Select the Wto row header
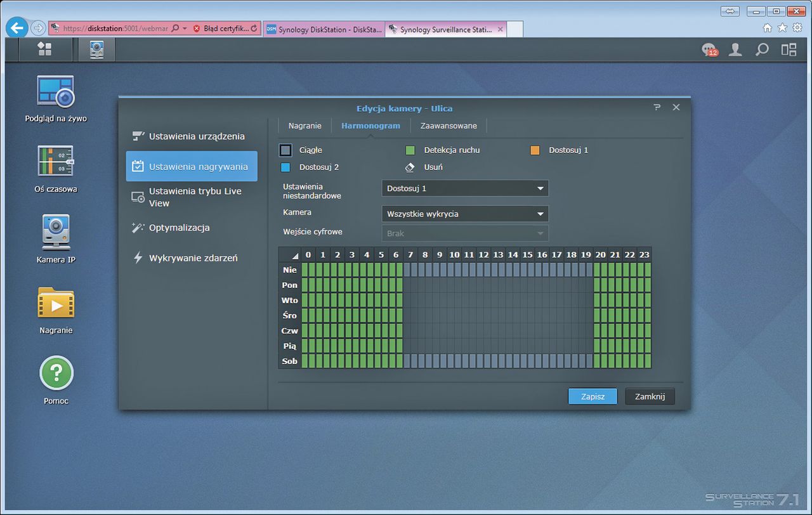This screenshot has height=515, width=812. [290, 300]
